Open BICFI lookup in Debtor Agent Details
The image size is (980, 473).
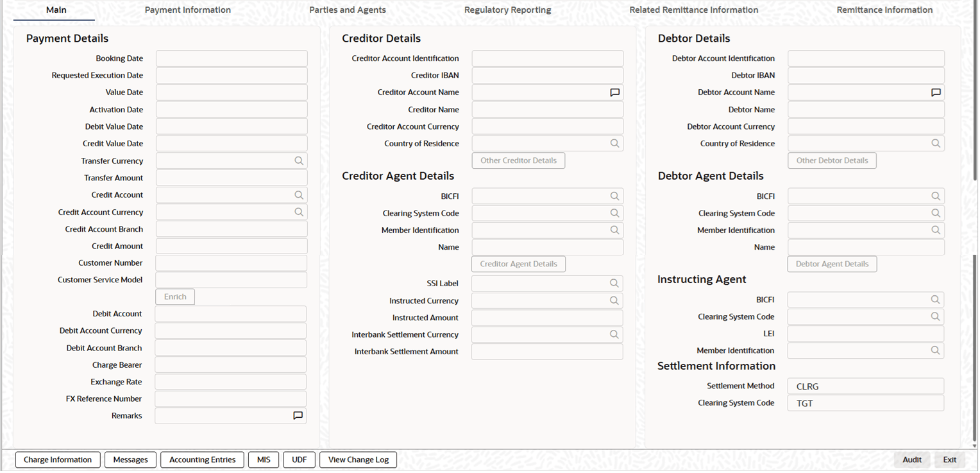click(x=936, y=196)
